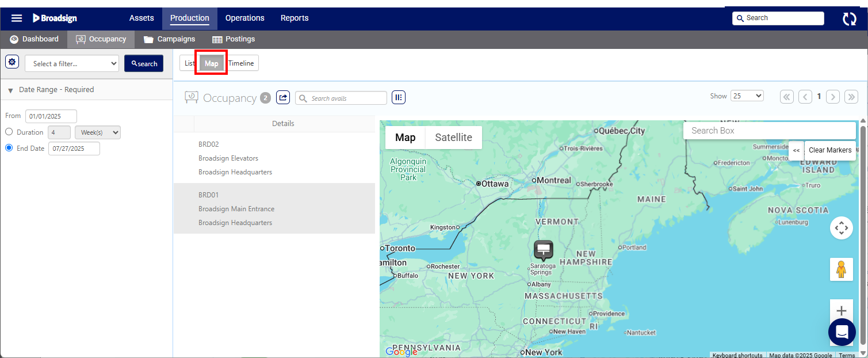The height and width of the screenshot is (358, 868).
Task: Open the Week(s) duration unit dropdown
Action: [98, 132]
